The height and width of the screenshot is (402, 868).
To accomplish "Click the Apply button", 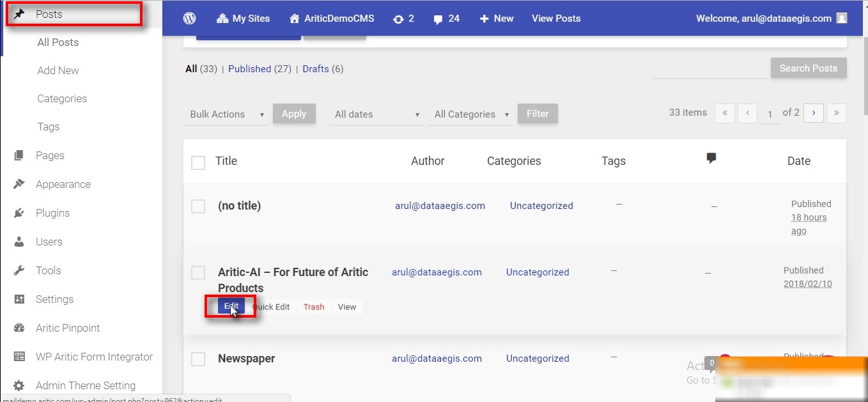I will point(294,114).
